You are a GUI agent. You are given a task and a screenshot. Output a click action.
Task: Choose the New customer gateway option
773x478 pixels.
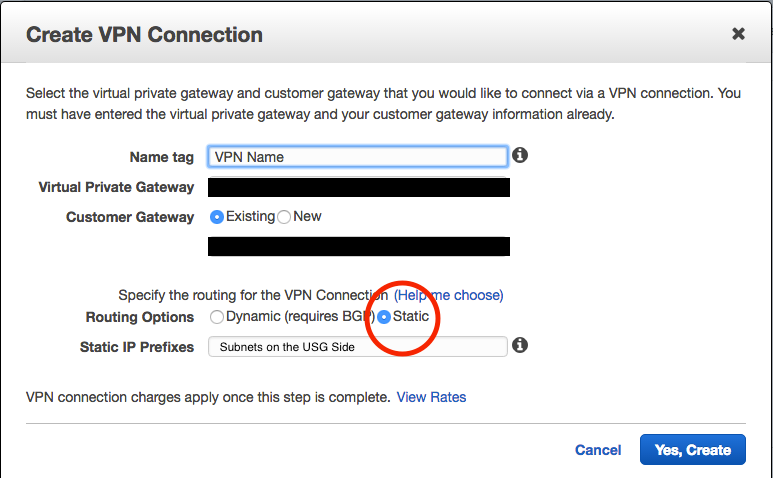pyautogui.click(x=284, y=217)
